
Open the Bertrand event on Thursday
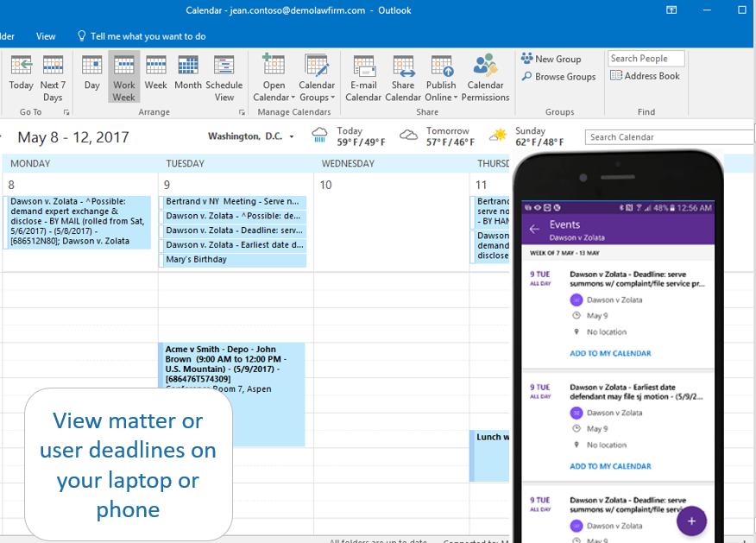(x=490, y=212)
